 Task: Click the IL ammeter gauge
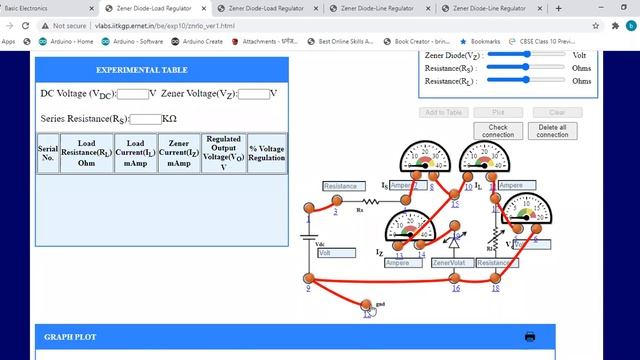coord(484,156)
